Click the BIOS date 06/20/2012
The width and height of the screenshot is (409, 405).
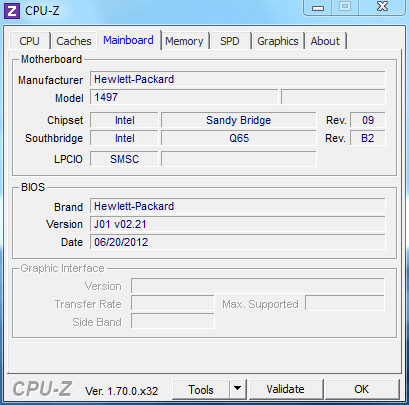point(238,242)
